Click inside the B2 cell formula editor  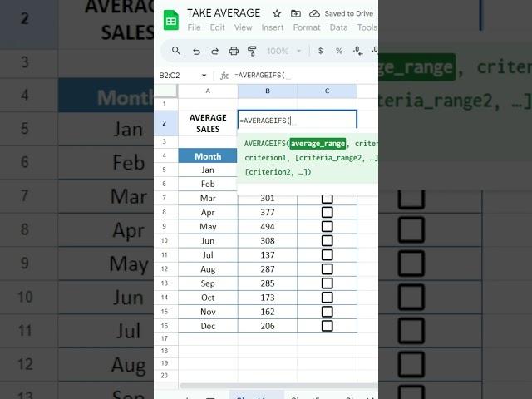pyautogui.click(x=298, y=120)
